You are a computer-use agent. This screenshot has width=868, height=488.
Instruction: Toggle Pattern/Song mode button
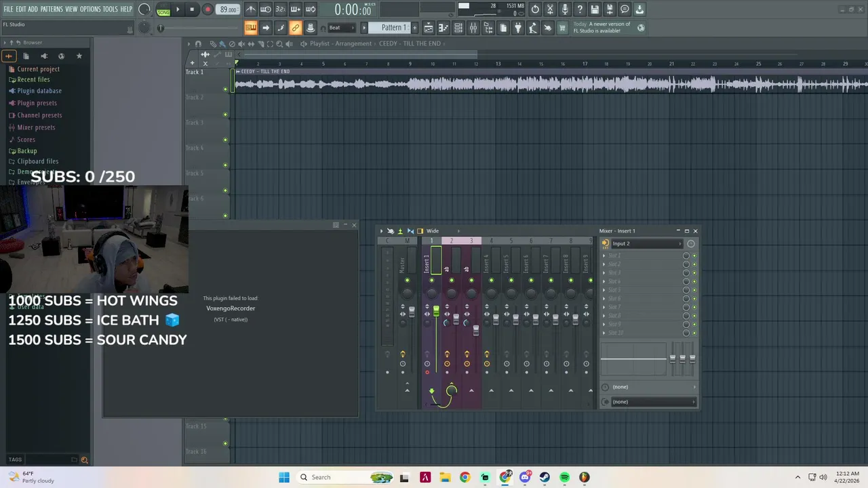[x=163, y=9]
